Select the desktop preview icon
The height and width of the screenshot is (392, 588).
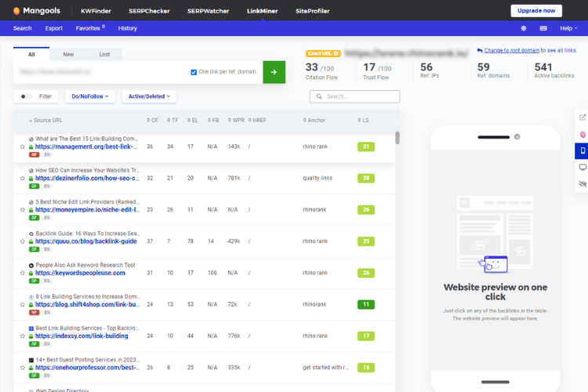(x=583, y=167)
